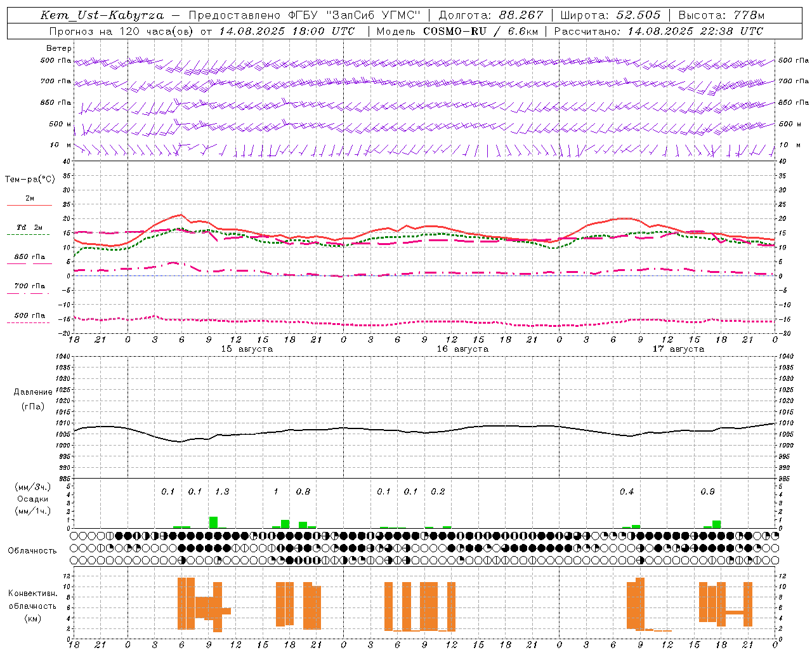The height and width of the screenshot is (650, 812).
Task: Click the tallest green precipitation bar under 1.3
Action: click(x=213, y=522)
